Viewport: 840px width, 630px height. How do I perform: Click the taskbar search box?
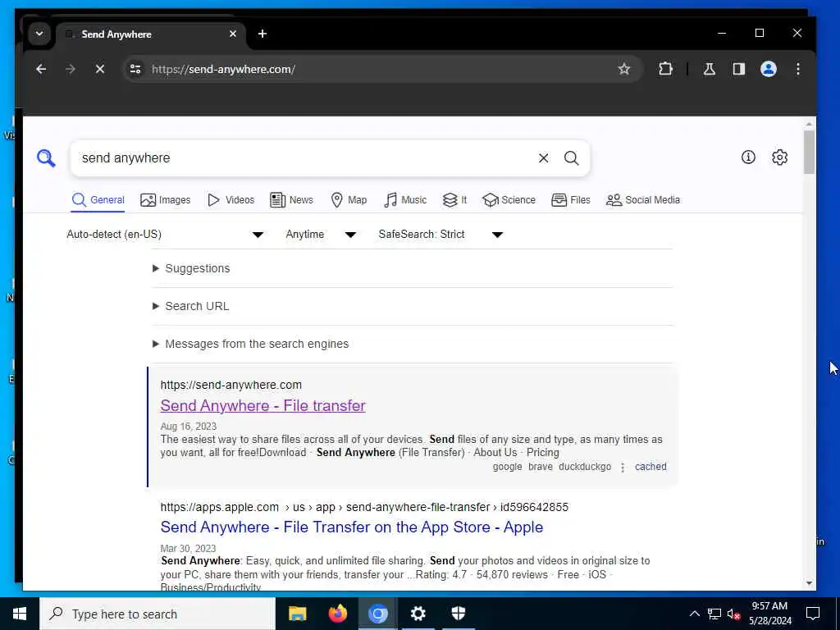click(x=157, y=614)
